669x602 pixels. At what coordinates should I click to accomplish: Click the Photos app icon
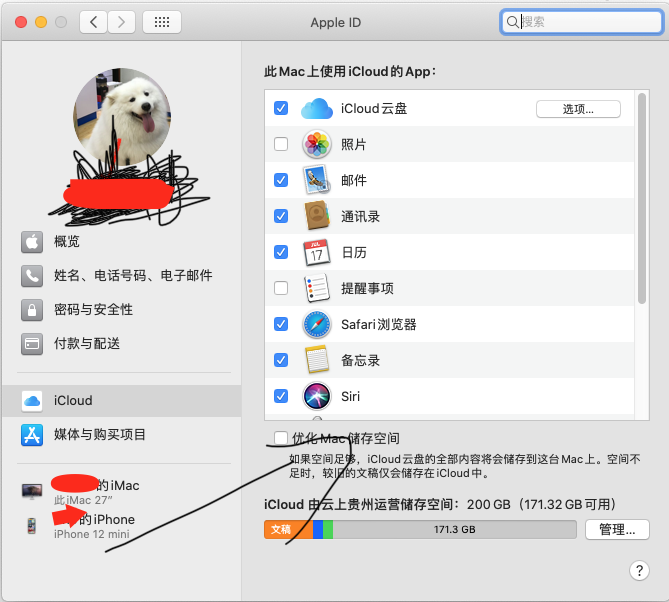click(x=317, y=144)
